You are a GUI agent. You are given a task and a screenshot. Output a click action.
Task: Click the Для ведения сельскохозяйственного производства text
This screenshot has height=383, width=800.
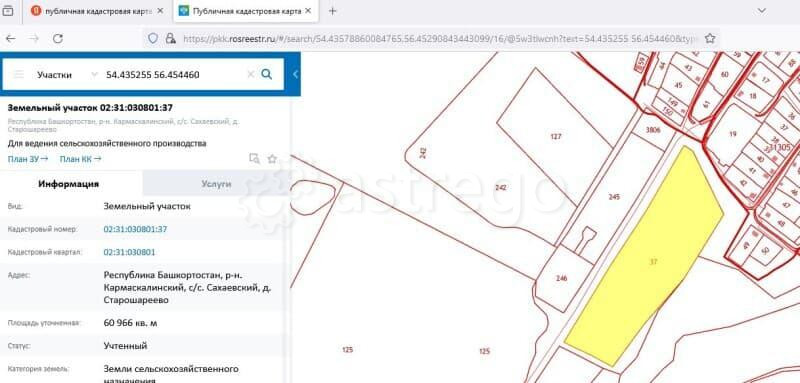coord(107,144)
